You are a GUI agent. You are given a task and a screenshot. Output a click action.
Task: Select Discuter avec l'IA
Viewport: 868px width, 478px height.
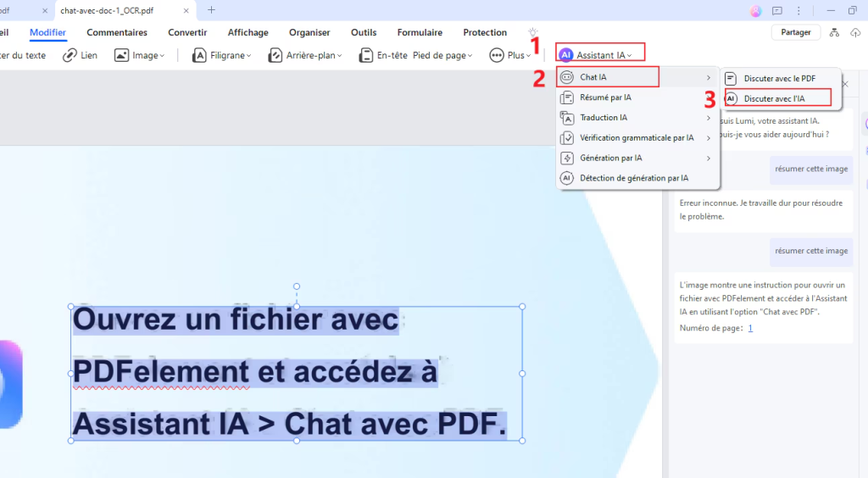coord(781,98)
